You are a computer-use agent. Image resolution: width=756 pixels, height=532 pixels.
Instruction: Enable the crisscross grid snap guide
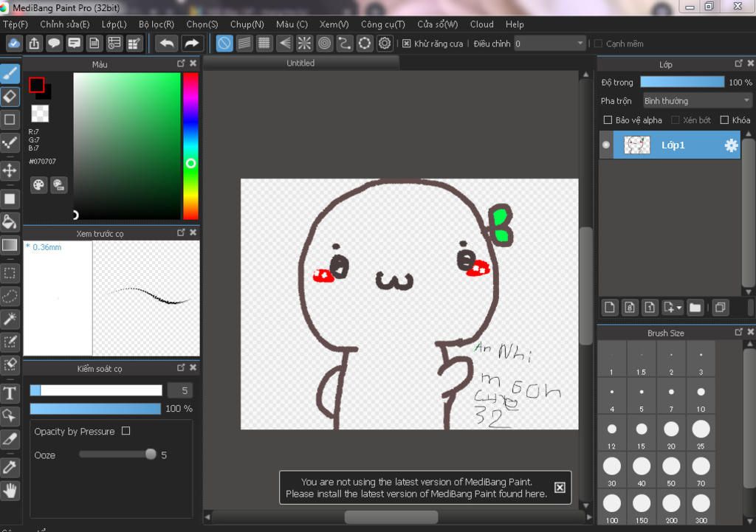point(264,44)
